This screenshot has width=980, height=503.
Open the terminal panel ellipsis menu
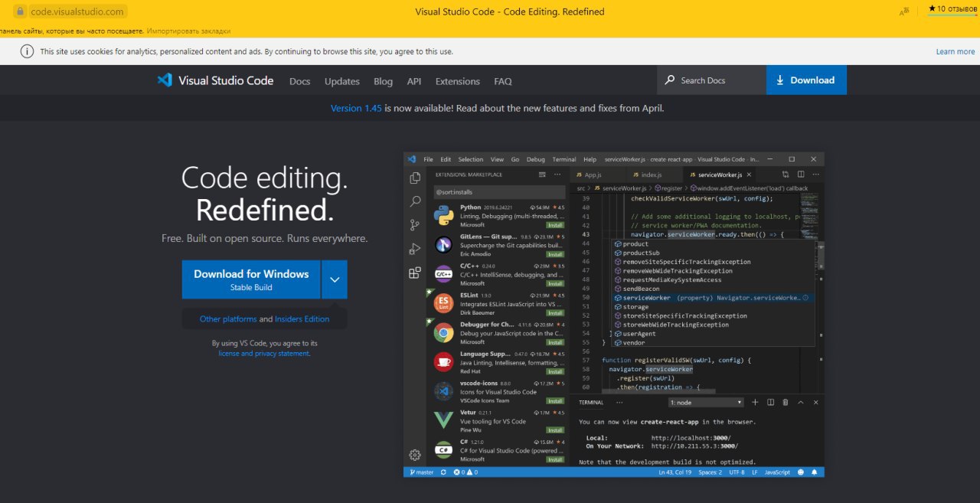click(619, 402)
